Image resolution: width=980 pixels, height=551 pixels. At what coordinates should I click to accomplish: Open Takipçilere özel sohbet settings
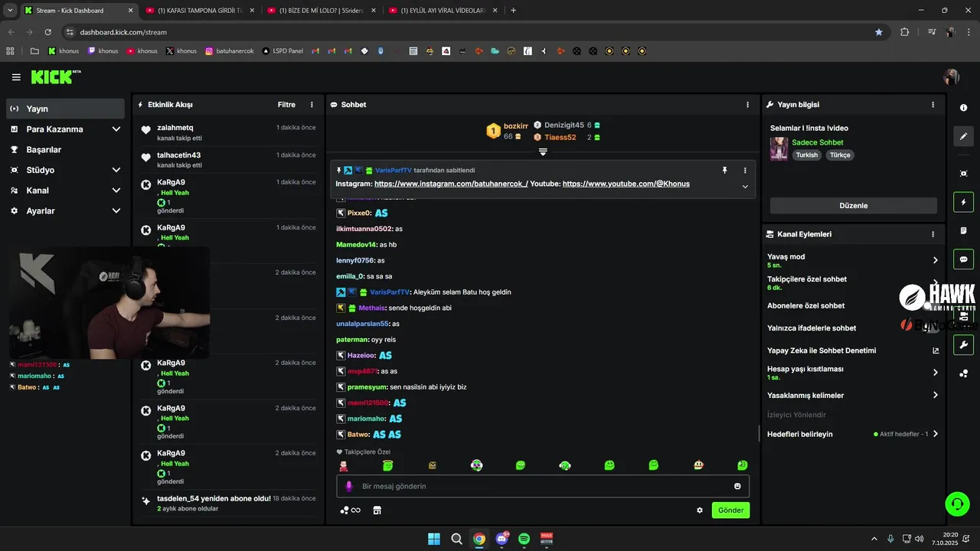[x=852, y=283]
